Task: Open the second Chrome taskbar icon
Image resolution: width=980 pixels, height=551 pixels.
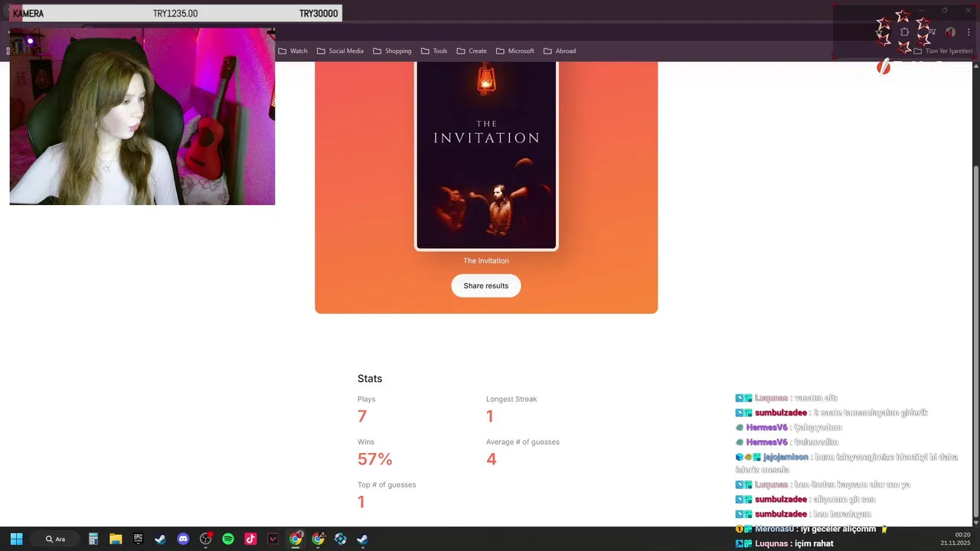Action: 318,539
